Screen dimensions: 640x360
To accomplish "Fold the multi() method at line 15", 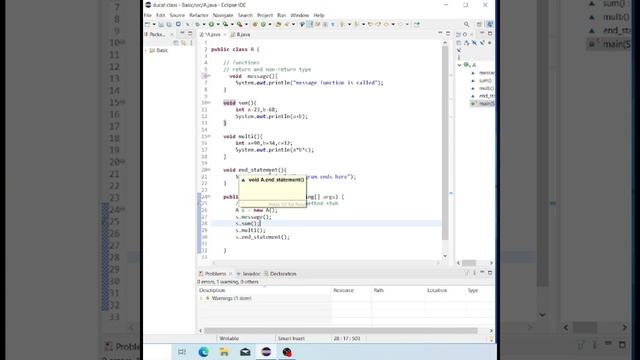I will (209, 136).
